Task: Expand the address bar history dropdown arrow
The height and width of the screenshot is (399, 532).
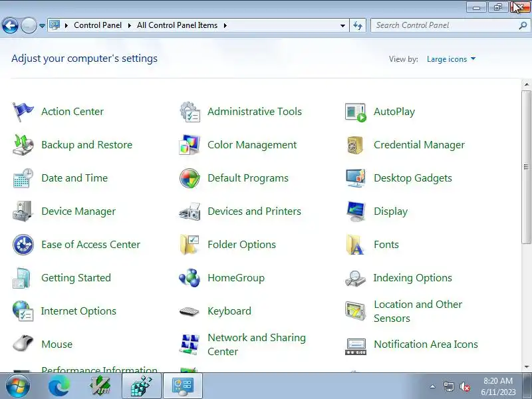Action: coord(342,25)
